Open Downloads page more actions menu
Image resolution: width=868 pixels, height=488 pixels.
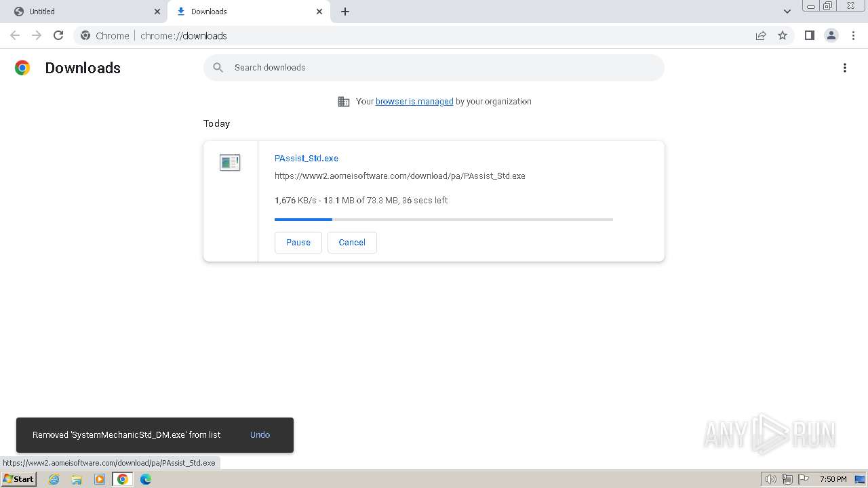point(845,68)
